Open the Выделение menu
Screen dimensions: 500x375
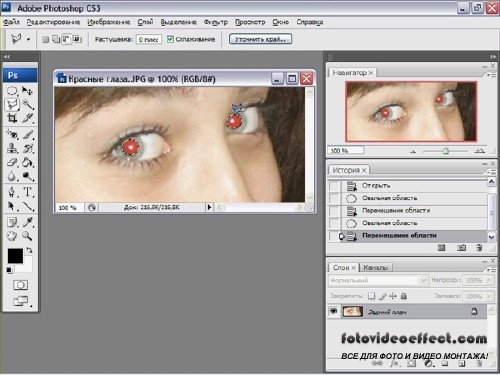[178, 22]
